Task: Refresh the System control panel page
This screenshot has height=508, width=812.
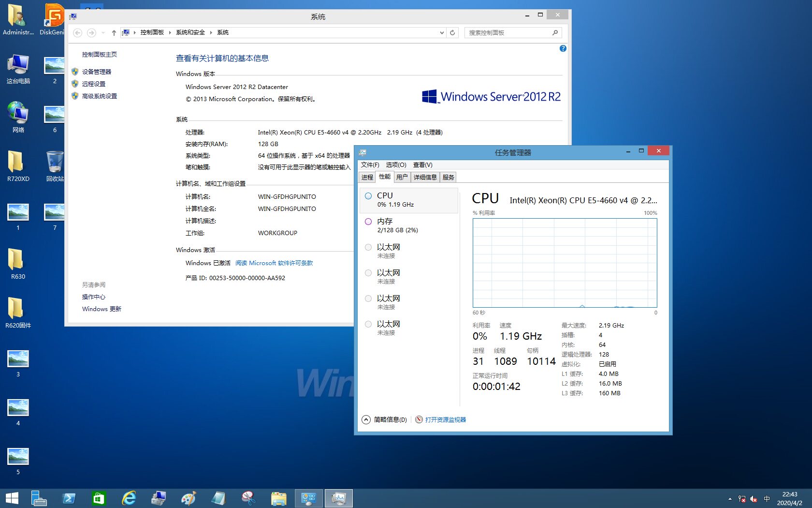Action: (x=452, y=33)
